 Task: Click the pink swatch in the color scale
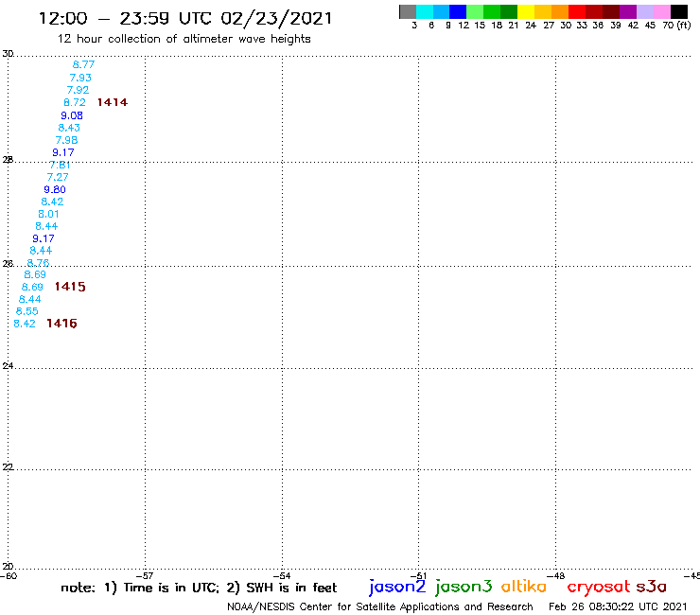coord(661,11)
